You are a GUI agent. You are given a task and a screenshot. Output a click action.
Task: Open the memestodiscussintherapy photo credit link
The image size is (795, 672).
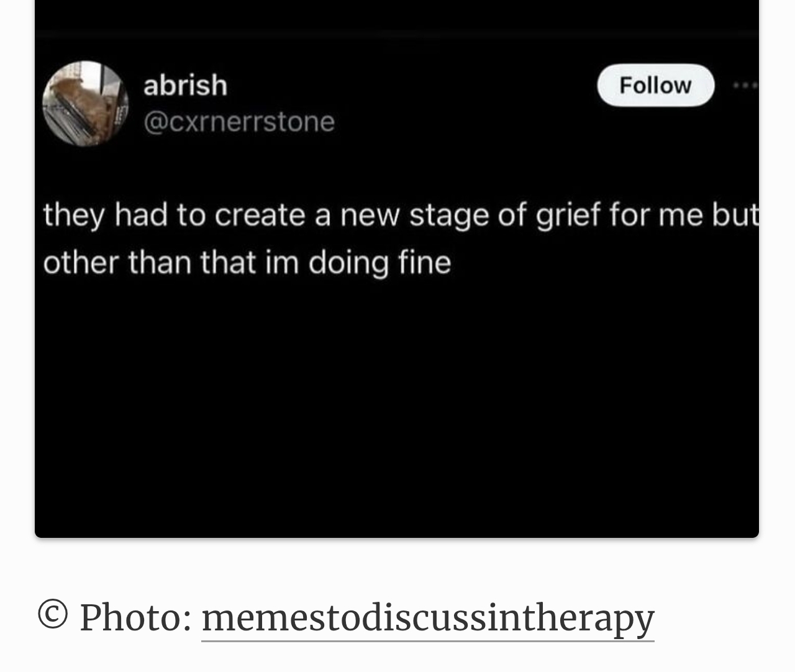pos(427,617)
